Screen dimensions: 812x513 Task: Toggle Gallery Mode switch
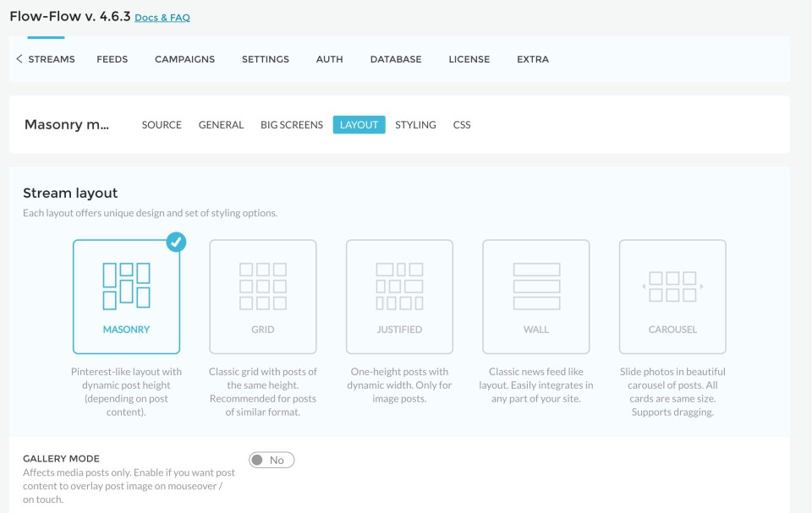[x=272, y=460]
